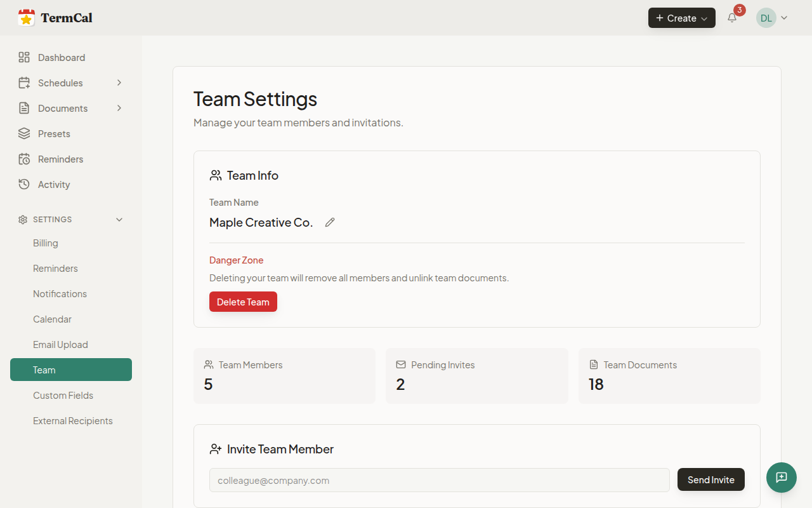The image size is (812, 508).
Task: Click the Team Members group icon
Action: [x=208, y=364]
